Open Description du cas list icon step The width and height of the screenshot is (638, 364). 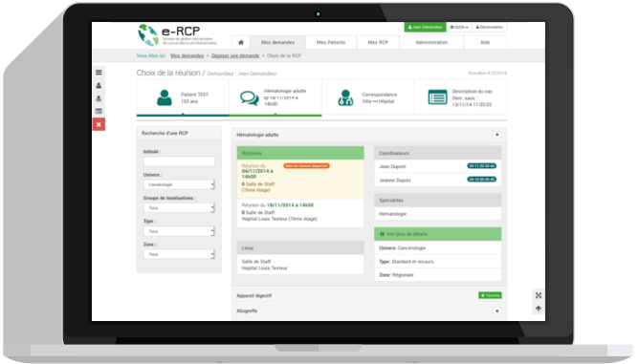pos(437,97)
